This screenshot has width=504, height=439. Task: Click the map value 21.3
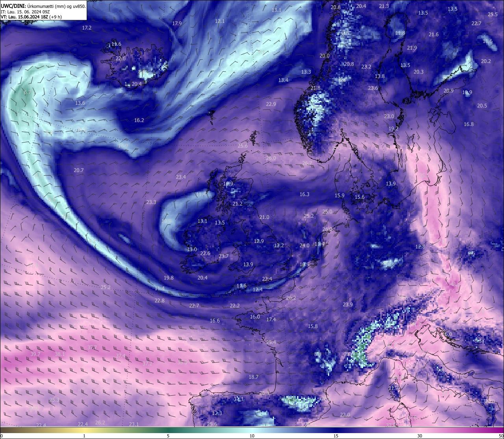[384, 6]
